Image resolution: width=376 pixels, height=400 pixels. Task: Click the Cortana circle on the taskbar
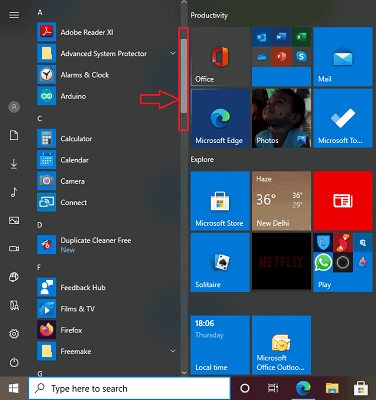[x=245, y=388]
